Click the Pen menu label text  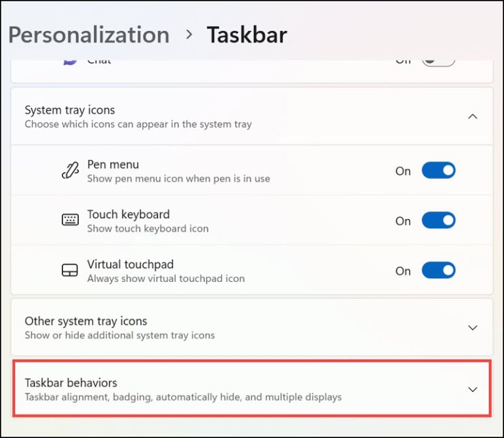point(113,165)
